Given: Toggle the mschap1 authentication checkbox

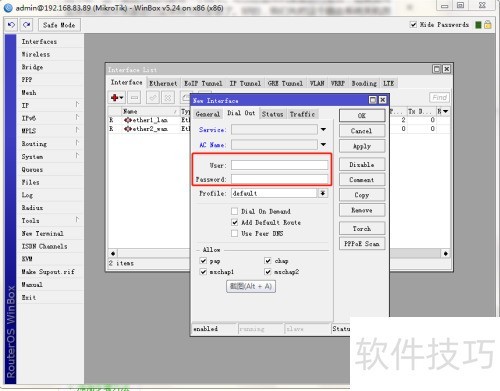Looking at the screenshot, I should pos(203,272).
